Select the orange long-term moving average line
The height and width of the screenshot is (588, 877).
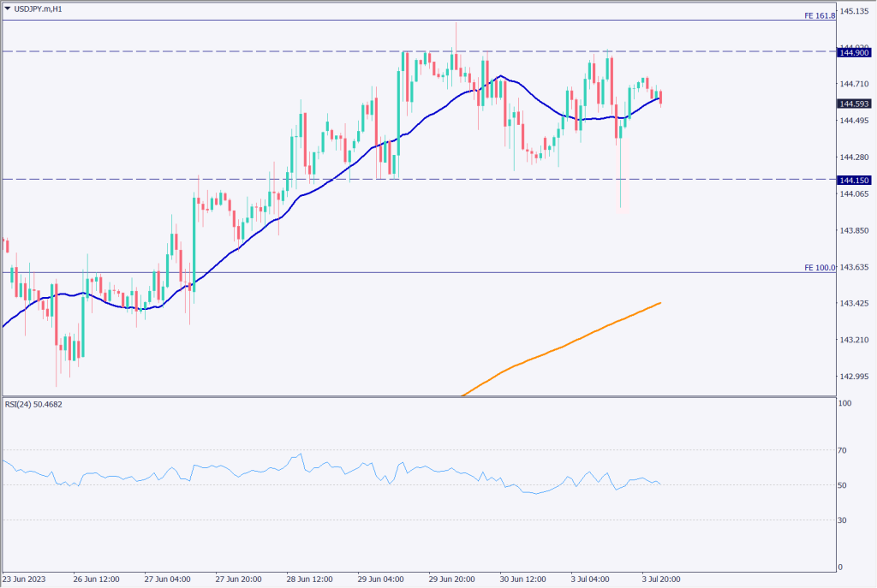(x=557, y=347)
